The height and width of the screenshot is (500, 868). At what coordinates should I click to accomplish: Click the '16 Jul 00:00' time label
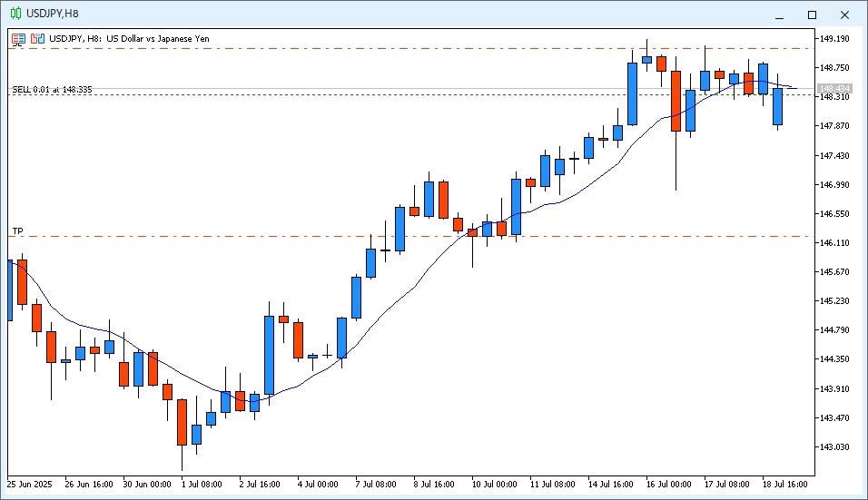click(669, 484)
